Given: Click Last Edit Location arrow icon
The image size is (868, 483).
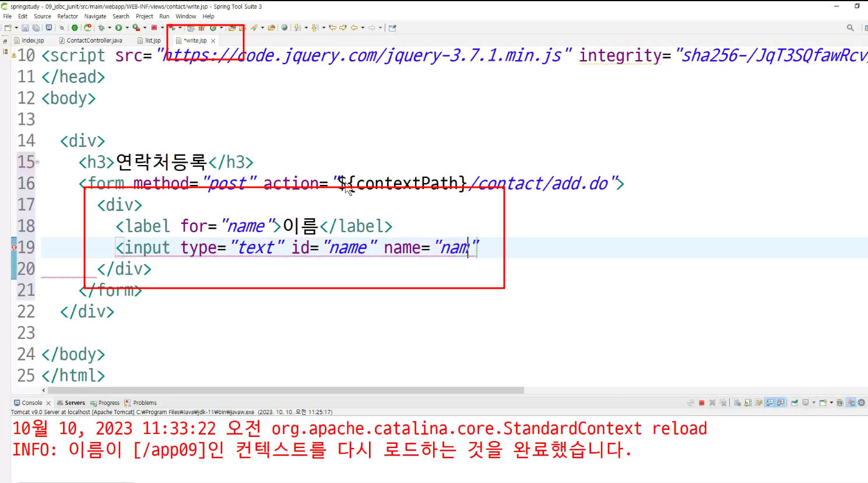Looking at the screenshot, I should click(332, 27).
